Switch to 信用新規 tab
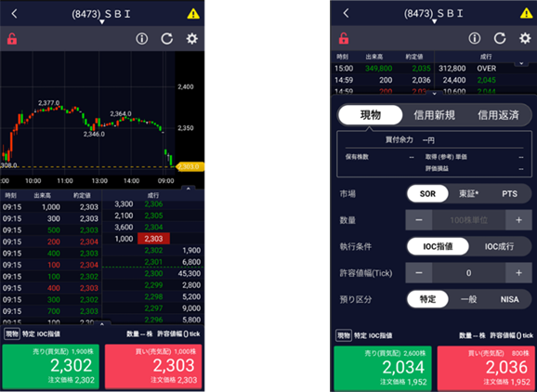This screenshot has height=392, width=537. coord(434,115)
